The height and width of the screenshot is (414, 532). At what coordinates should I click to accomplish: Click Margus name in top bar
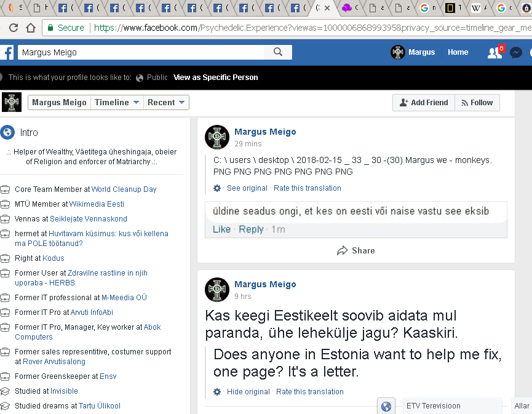click(421, 52)
